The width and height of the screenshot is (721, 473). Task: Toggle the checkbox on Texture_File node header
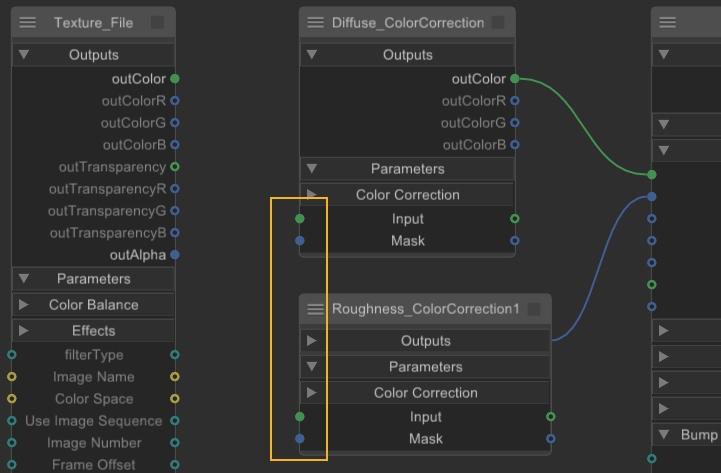pyautogui.click(x=157, y=22)
